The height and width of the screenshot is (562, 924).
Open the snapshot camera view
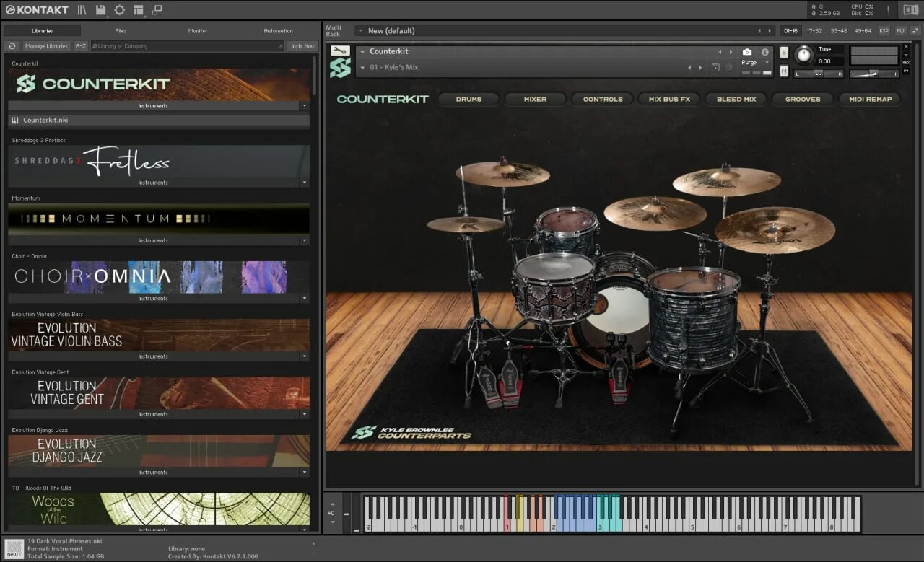(747, 52)
